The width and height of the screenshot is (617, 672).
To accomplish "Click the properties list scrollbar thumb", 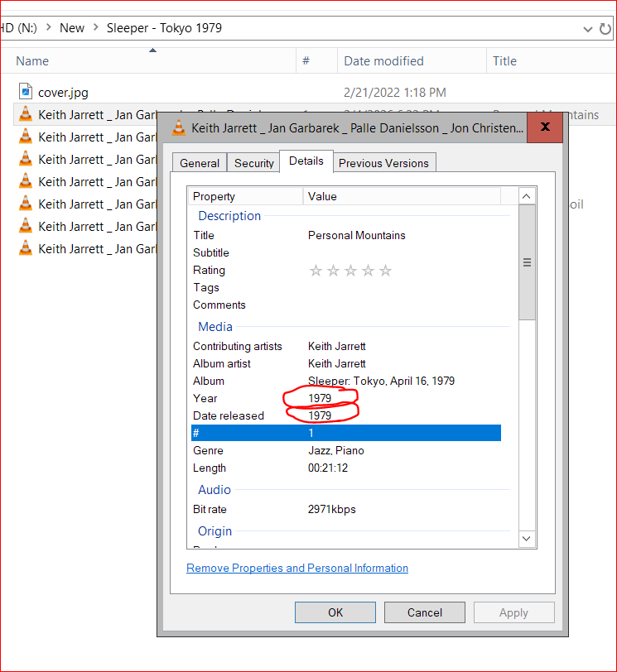I will 527,262.
